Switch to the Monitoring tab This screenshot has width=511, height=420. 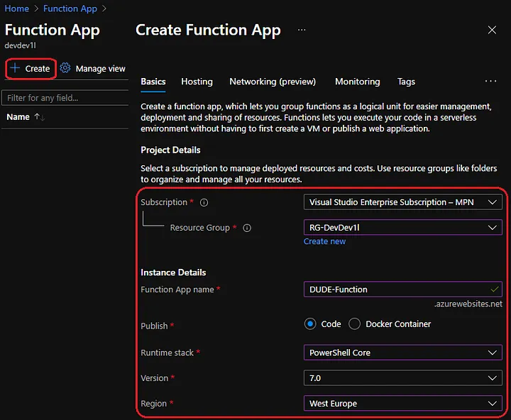pos(357,82)
